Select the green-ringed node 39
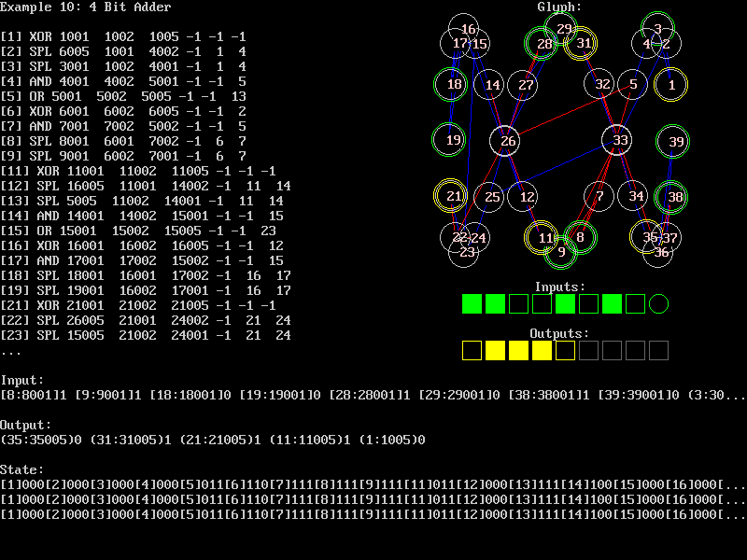 coord(674,141)
